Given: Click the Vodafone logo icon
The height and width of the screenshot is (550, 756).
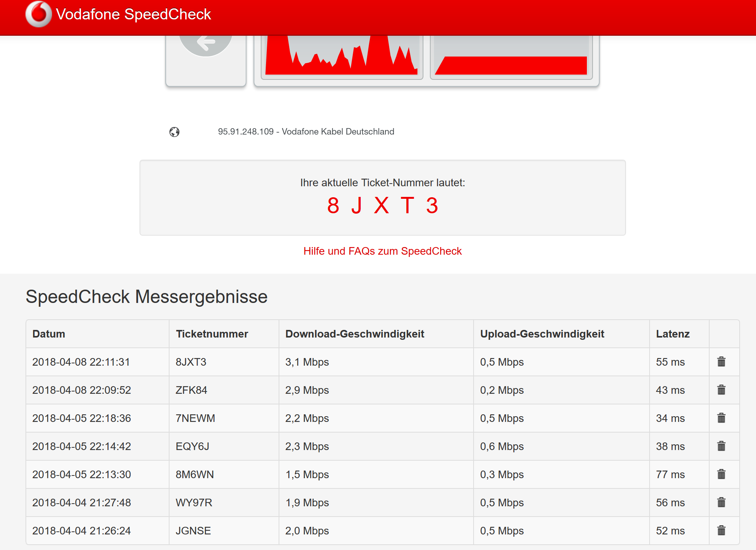Looking at the screenshot, I should coord(38,14).
